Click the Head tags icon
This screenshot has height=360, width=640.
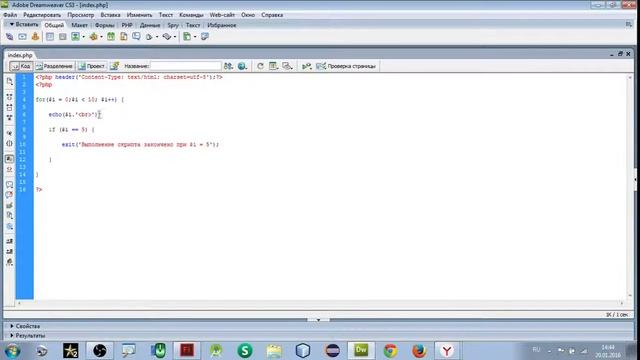tap(149, 37)
